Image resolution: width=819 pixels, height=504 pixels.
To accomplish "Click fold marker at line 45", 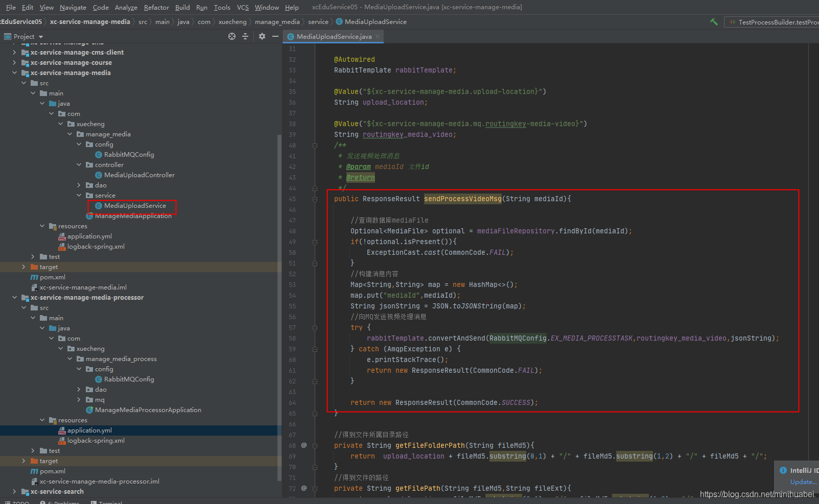I will point(315,199).
